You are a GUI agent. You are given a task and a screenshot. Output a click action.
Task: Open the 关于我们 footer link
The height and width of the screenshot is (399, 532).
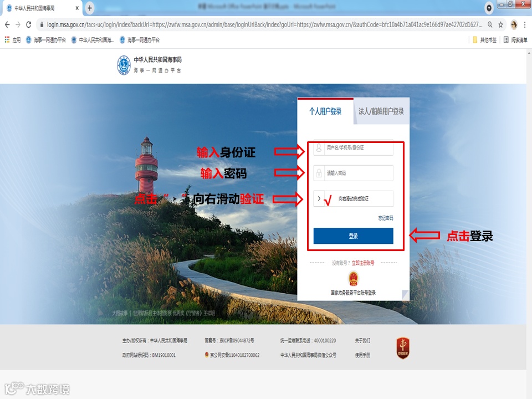[362, 340]
